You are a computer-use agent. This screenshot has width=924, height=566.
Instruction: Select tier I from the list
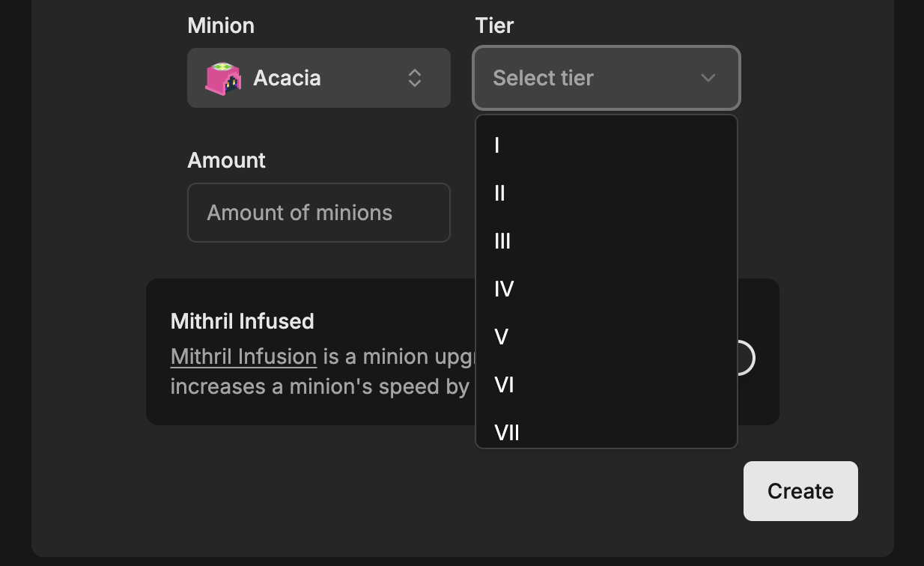point(606,145)
